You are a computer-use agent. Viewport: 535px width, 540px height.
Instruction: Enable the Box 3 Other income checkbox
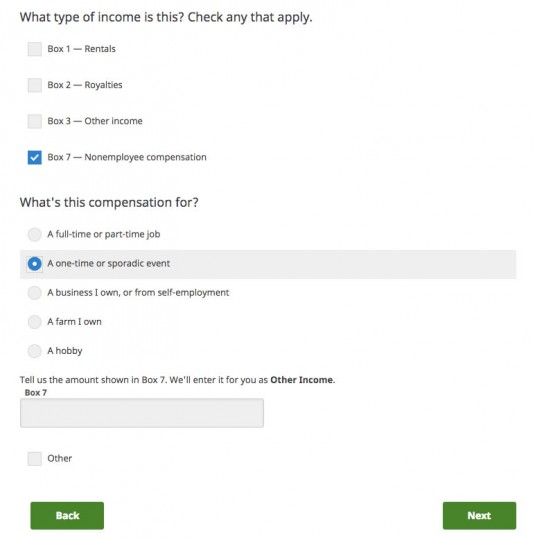pos(34,121)
